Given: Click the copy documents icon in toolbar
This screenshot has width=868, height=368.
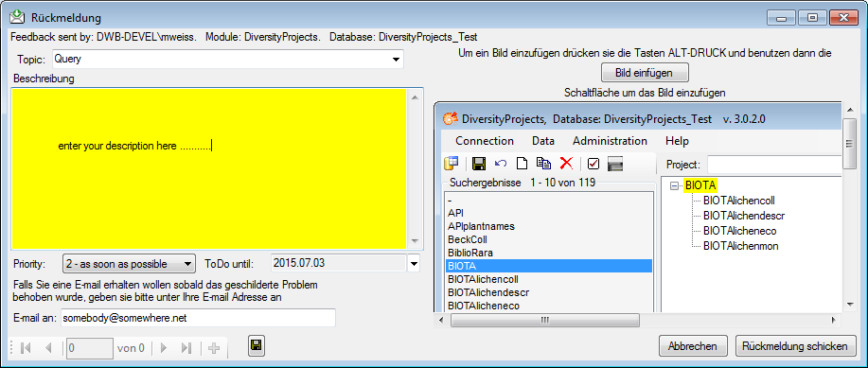Looking at the screenshot, I should point(543,164).
